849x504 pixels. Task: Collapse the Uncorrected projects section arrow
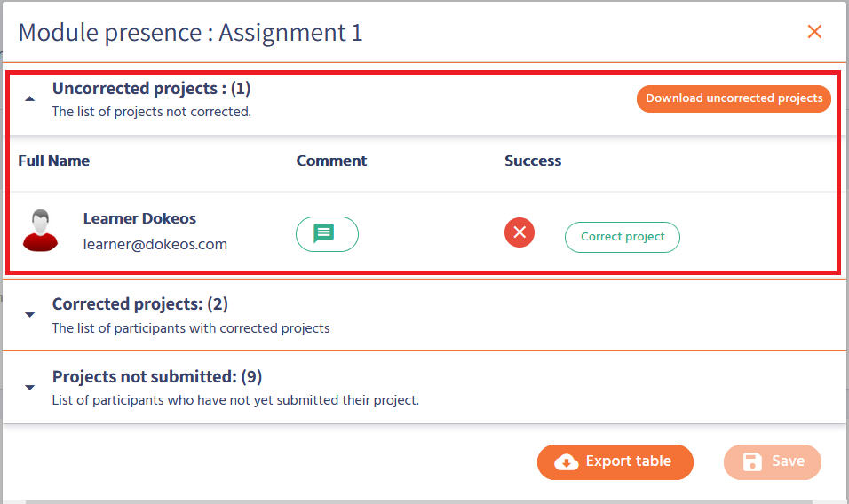point(30,99)
